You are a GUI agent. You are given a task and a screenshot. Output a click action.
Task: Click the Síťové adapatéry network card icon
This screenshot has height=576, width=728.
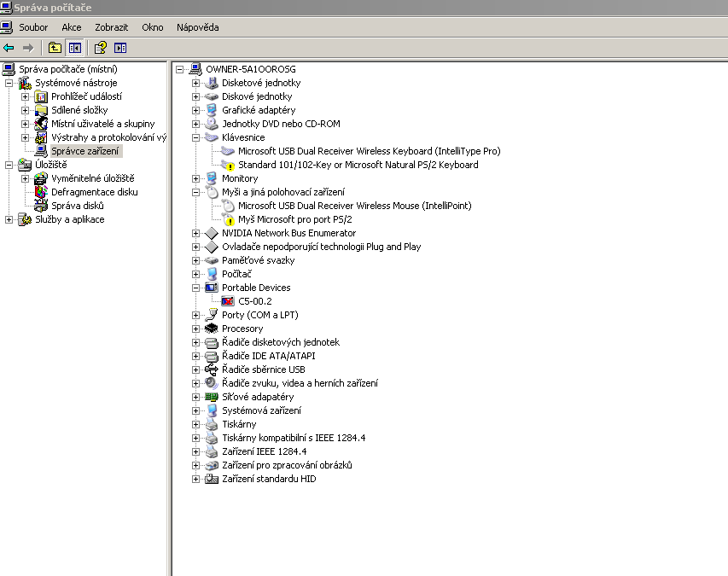pyautogui.click(x=212, y=397)
